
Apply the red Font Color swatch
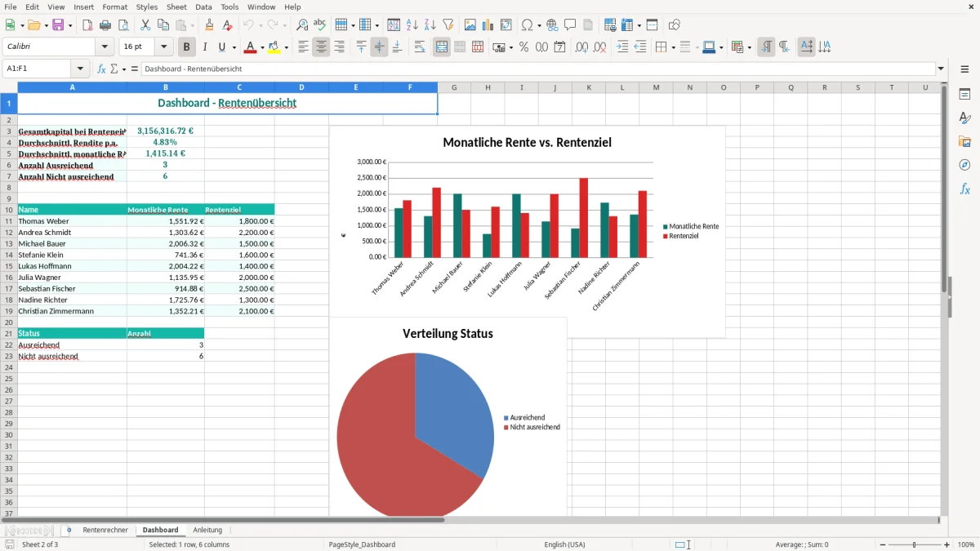click(250, 47)
